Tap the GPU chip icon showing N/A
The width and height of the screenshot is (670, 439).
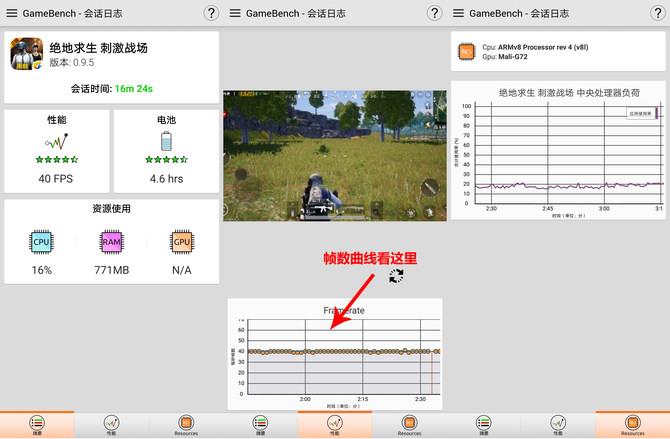coord(182,242)
